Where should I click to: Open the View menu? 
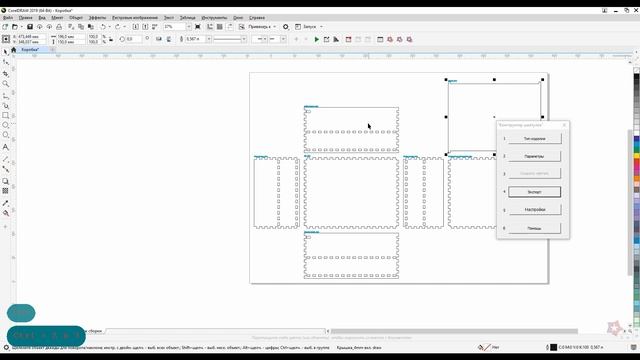tap(42, 18)
